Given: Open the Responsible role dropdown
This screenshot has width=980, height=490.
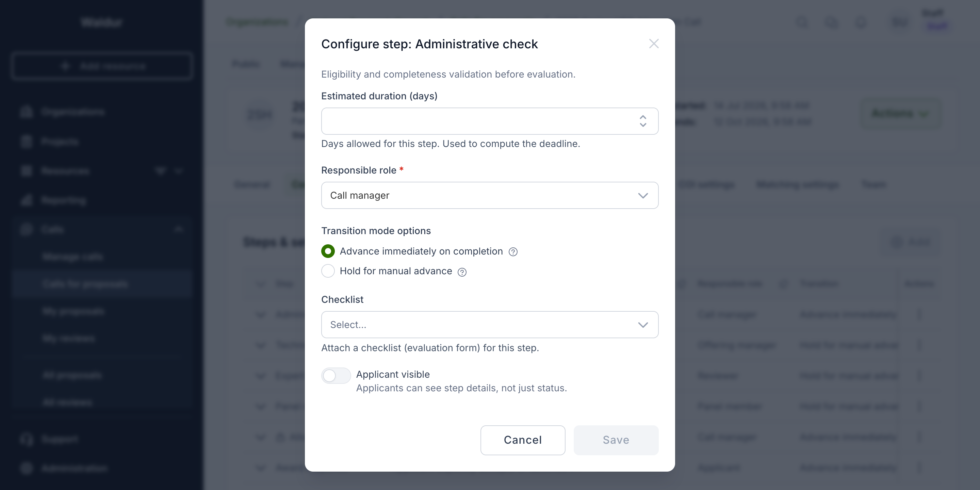Looking at the screenshot, I should (x=490, y=195).
